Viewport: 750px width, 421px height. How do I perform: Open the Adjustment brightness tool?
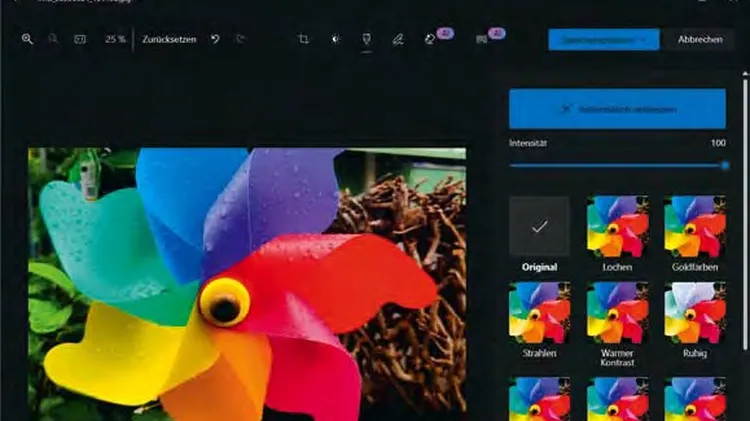[x=335, y=39]
